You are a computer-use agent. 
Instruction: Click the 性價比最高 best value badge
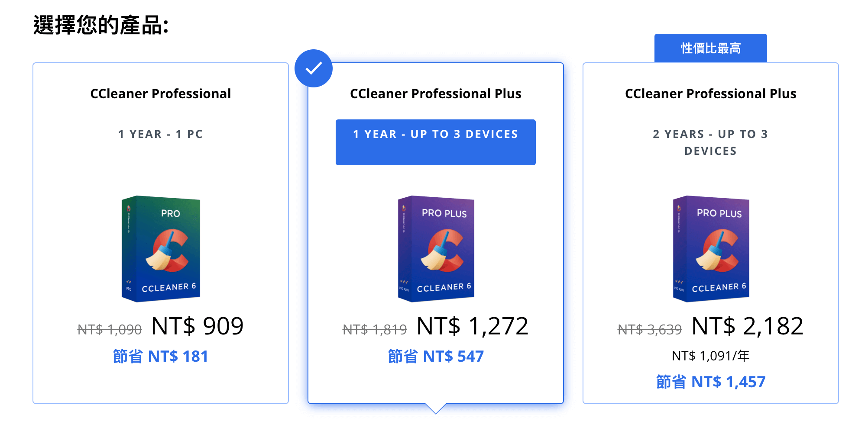click(x=711, y=48)
